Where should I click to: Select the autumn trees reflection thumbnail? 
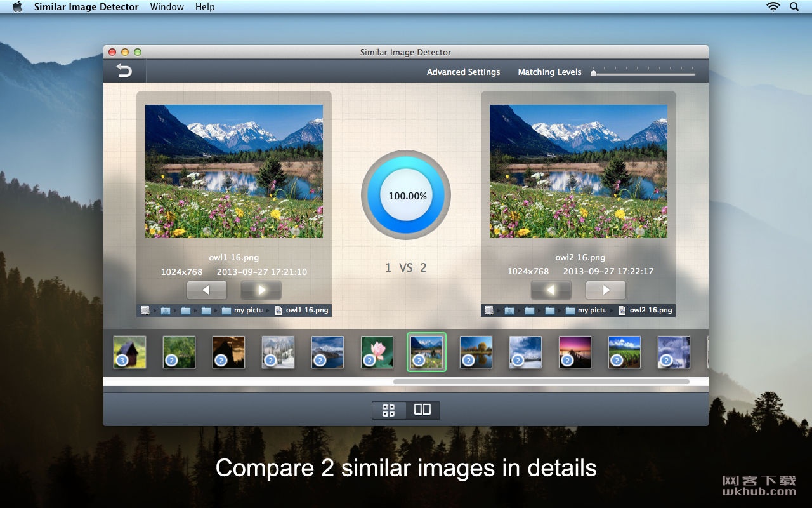[476, 352]
